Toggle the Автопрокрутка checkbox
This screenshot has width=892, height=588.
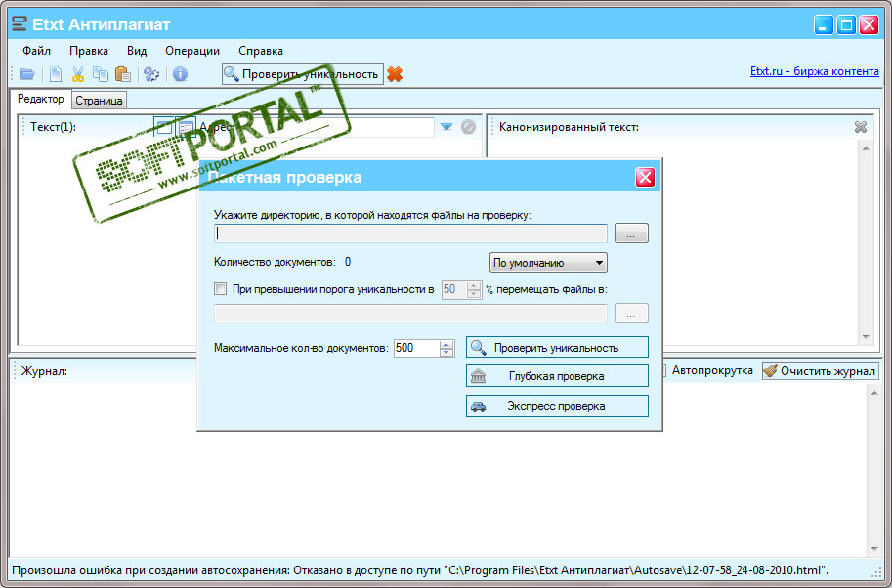(662, 371)
